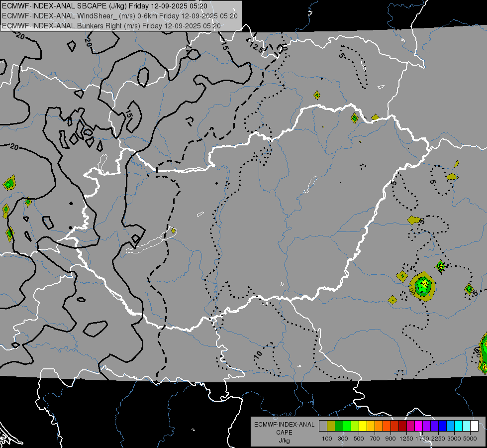The image size is (487, 448).
Task: Select the gray legend swatch below 100
Action: 323,426
